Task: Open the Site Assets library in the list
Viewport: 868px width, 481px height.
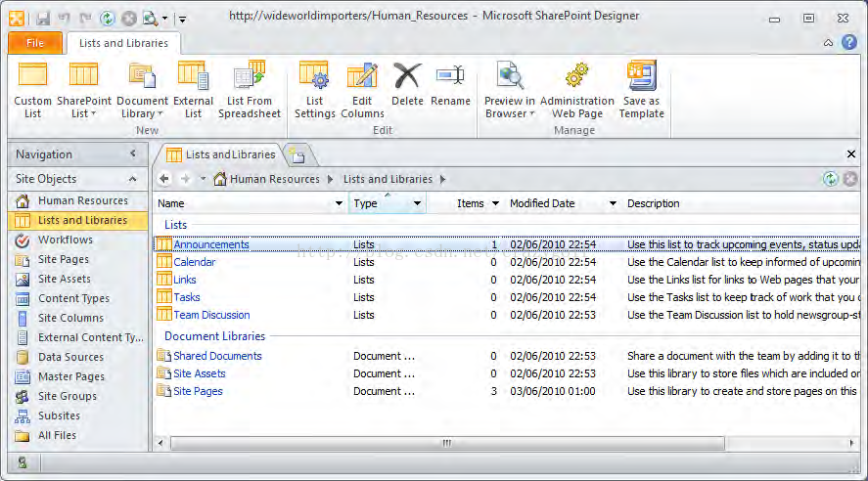Action: click(x=200, y=373)
